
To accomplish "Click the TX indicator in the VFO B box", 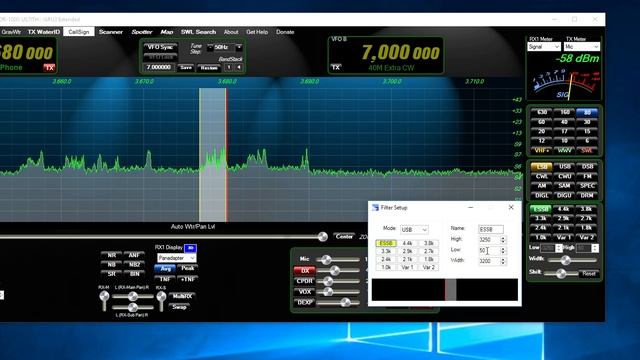I will click(336, 67).
